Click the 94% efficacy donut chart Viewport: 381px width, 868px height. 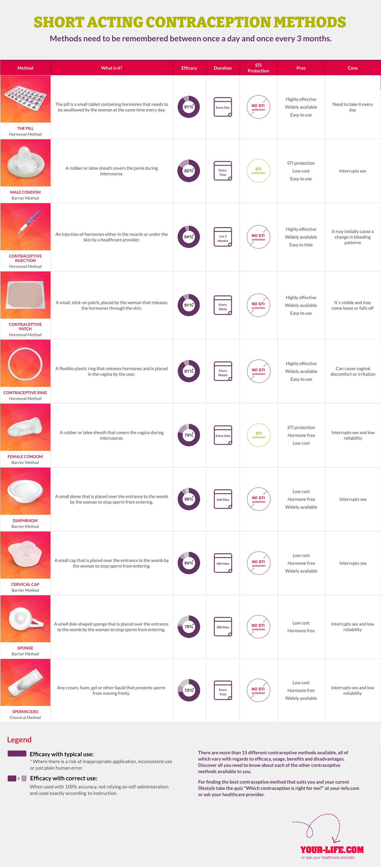(x=189, y=237)
